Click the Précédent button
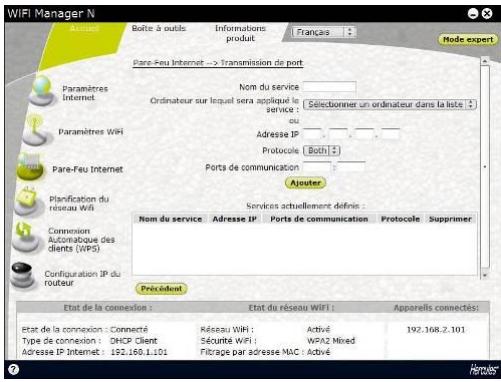The width and height of the screenshot is (501, 382). tap(161, 289)
